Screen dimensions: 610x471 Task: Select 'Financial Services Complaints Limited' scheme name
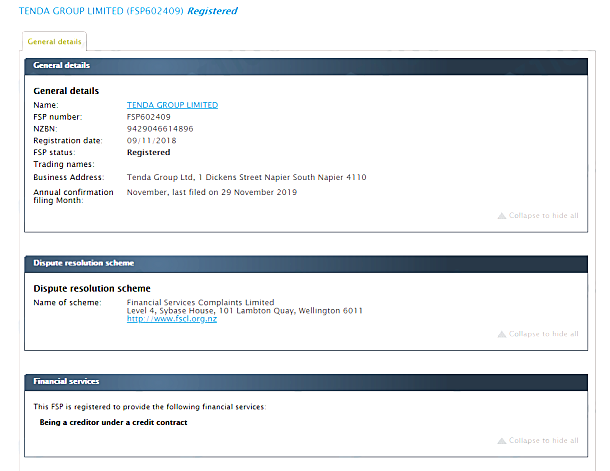click(200, 302)
